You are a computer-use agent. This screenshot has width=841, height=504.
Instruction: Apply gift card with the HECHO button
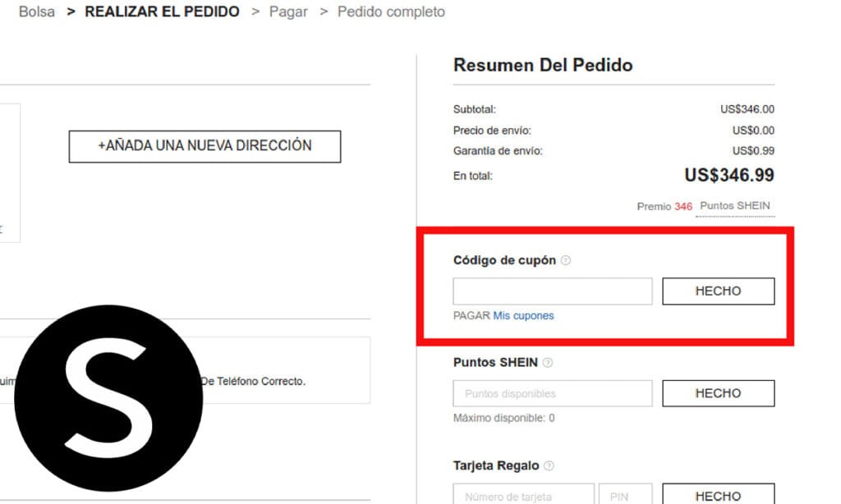click(718, 494)
